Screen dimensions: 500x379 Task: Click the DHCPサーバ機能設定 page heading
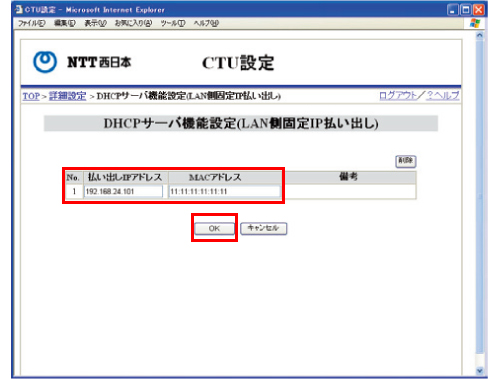pyautogui.click(x=241, y=124)
